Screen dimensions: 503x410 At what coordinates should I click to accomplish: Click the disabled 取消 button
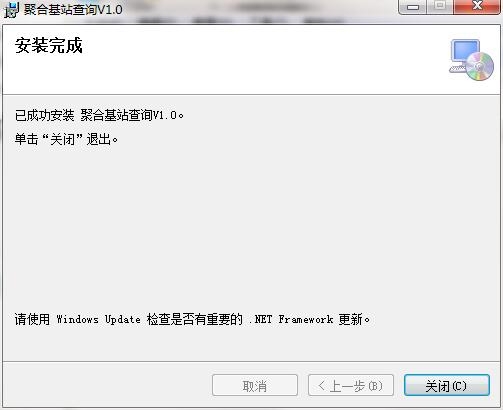255,386
